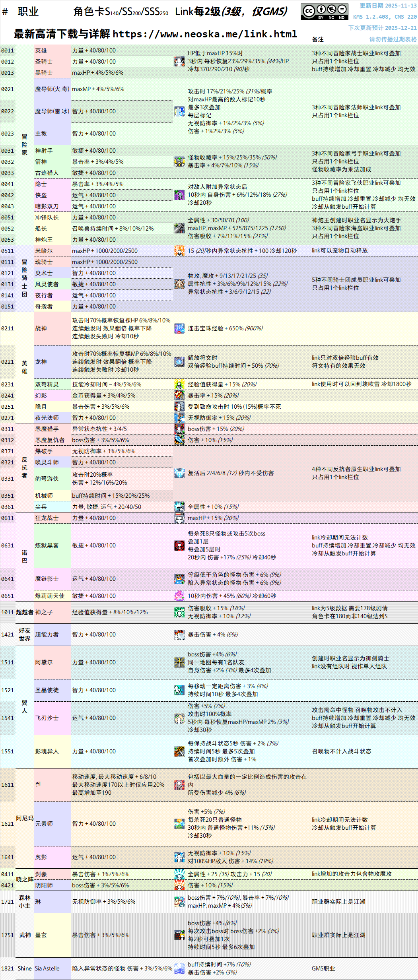Click the 战神 combo orb link icon

179,328
